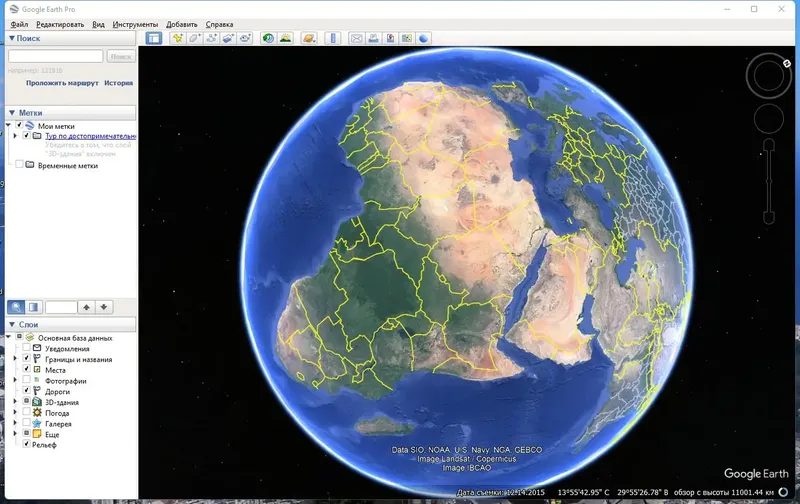This screenshot has height=504, width=800.
Task: Toggle sunlight across the landscape icon
Action: [286, 38]
